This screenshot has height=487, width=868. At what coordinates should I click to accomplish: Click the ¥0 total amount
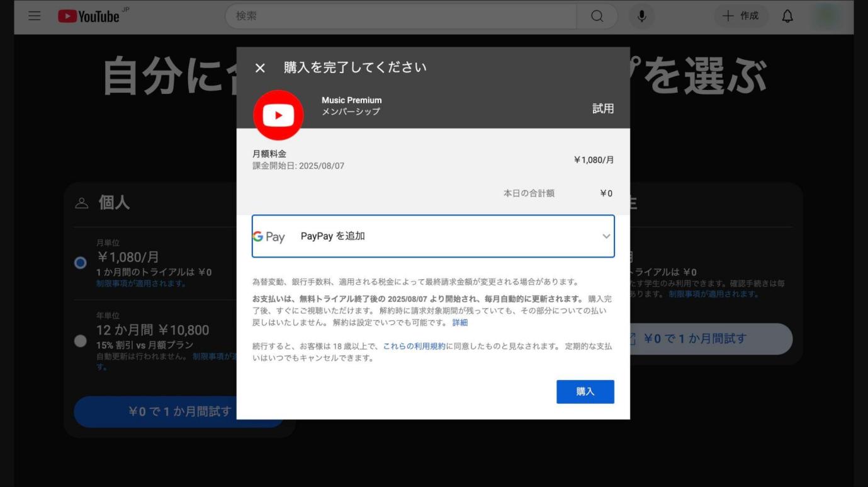pos(606,193)
